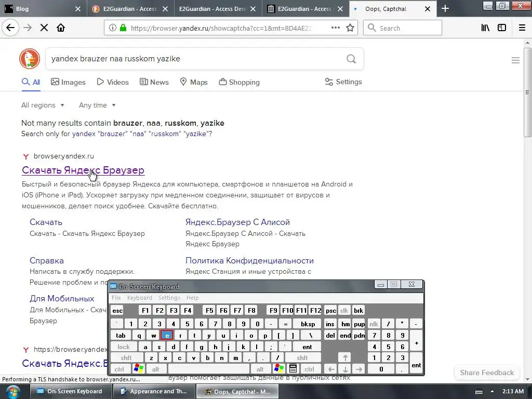This screenshot has width=532, height=399.
Task: Stop loading the page with X button
Action: tap(44, 28)
